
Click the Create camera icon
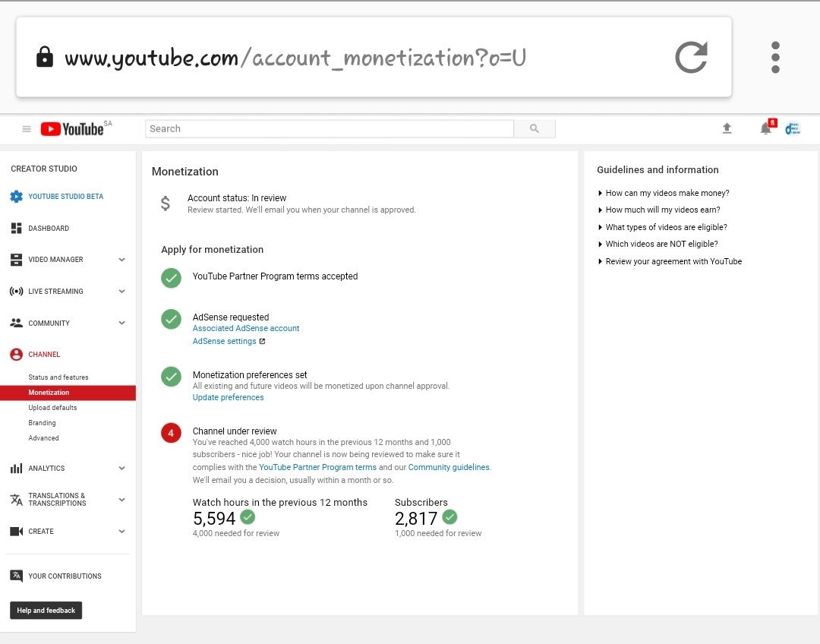click(16, 532)
